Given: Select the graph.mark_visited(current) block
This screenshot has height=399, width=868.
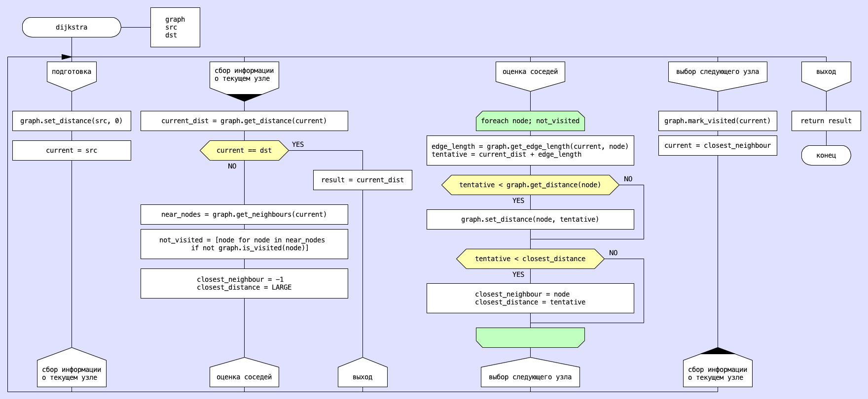Looking at the screenshot, I should pos(718,121).
